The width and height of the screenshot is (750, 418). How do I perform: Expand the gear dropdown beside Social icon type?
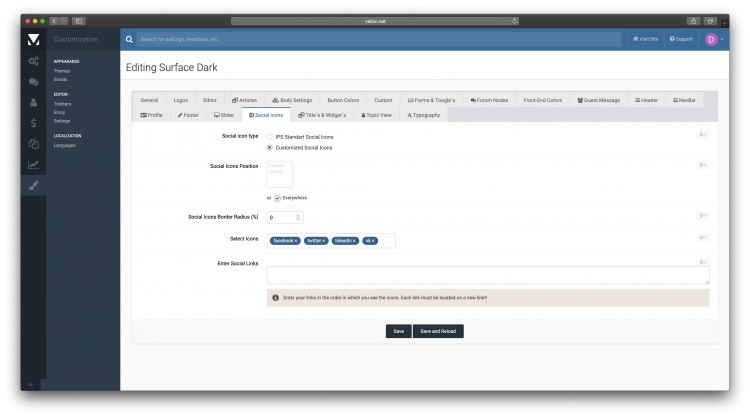tap(703, 135)
